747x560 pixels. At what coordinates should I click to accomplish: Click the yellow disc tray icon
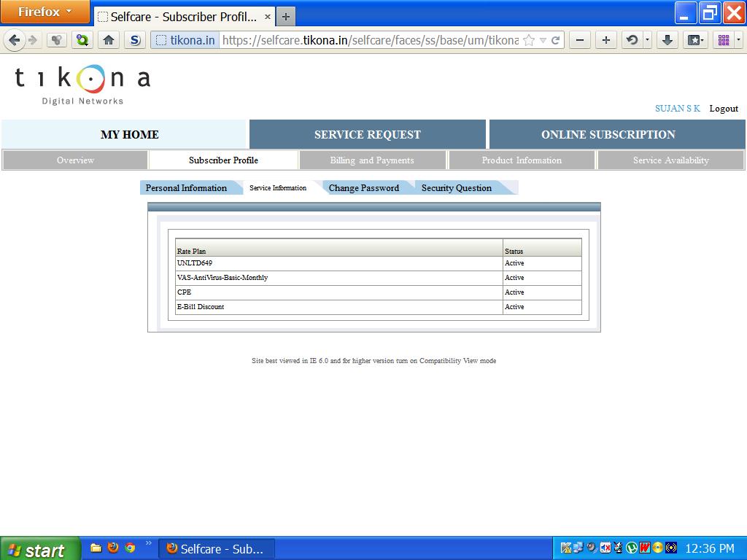[x=658, y=548]
